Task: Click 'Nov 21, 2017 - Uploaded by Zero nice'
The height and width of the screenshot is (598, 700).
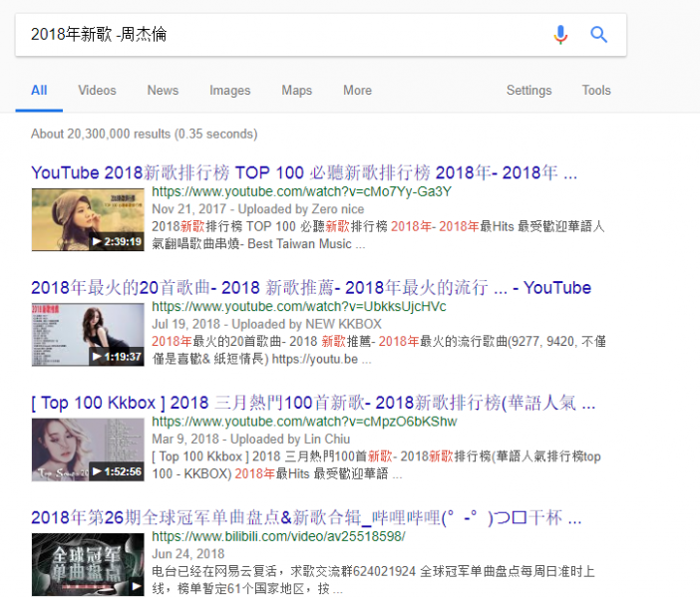Action: point(258,209)
